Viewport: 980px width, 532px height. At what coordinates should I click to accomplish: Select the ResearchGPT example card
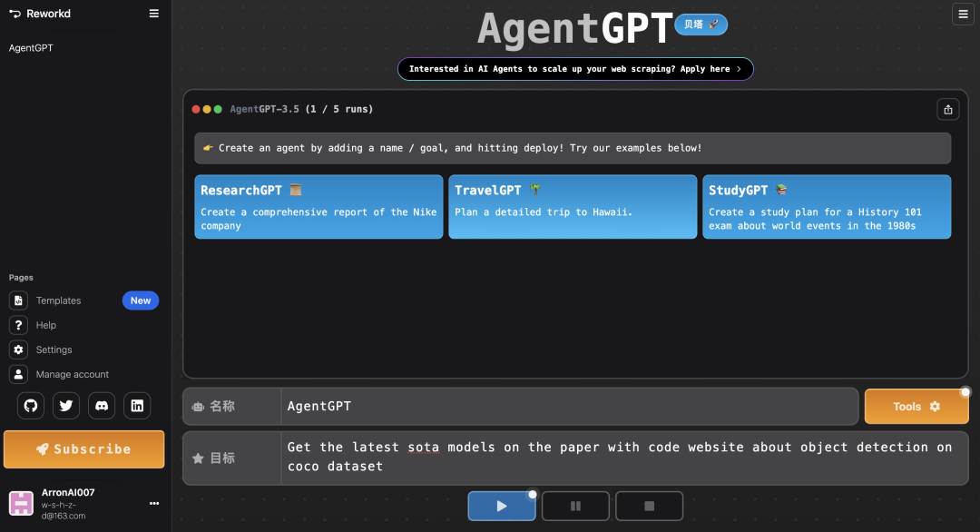318,207
